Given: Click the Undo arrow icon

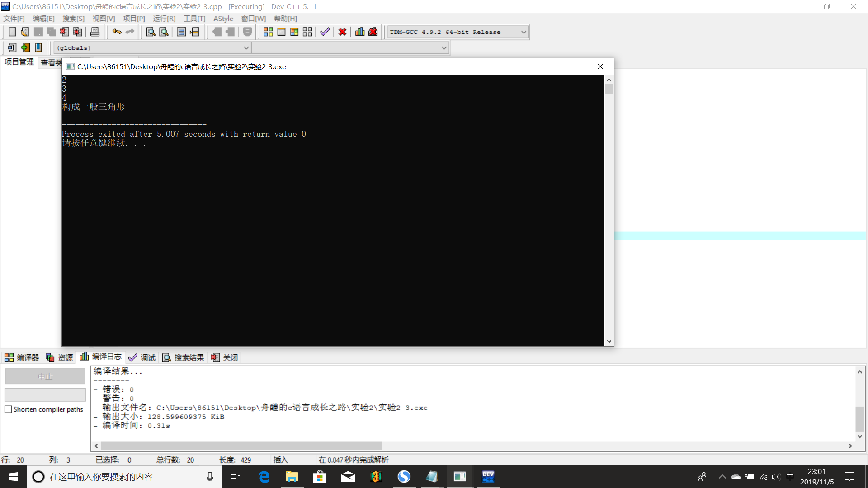Looking at the screenshot, I should (x=117, y=32).
